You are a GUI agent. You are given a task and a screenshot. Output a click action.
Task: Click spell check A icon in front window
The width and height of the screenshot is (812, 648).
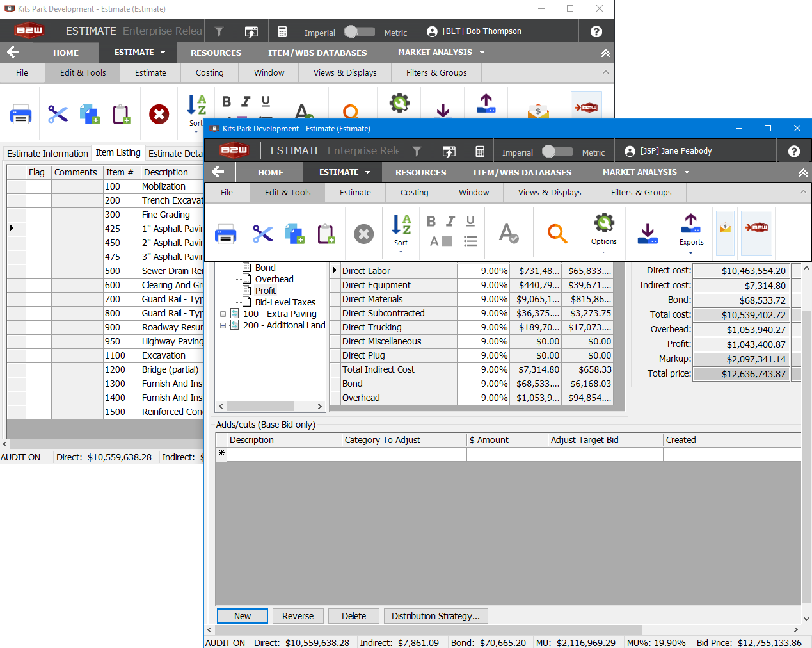[509, 234]
